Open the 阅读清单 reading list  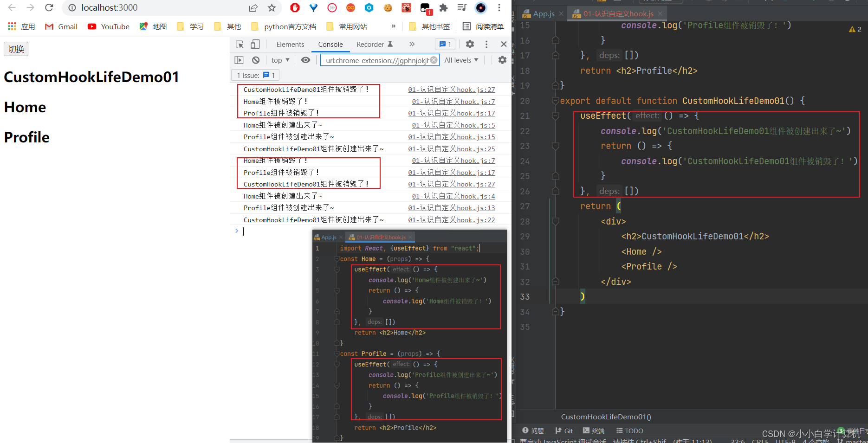tap(483, 26)
